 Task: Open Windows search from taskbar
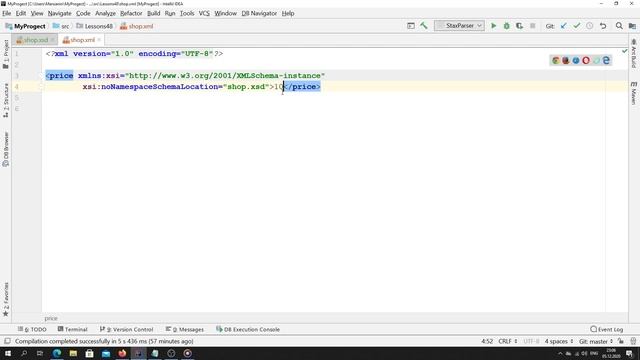point(24,353)
